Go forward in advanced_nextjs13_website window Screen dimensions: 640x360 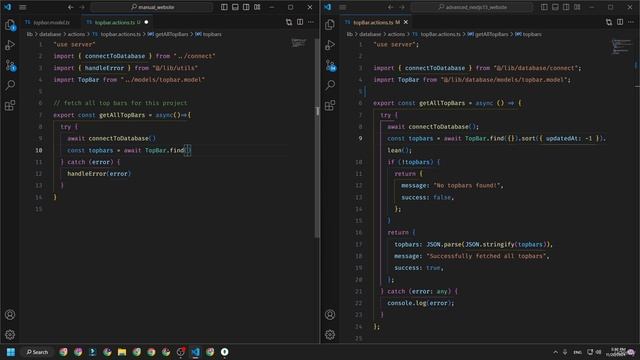pyautogui.click(x=402, y=7)
